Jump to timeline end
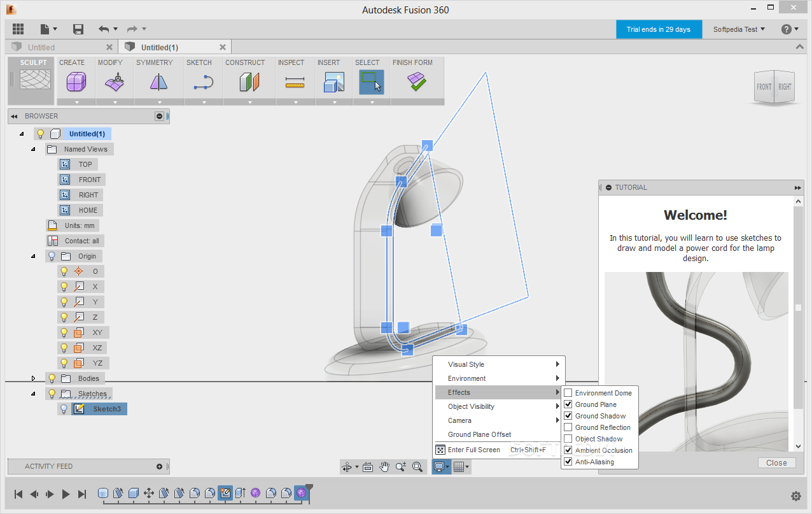 tap(82, 494)
